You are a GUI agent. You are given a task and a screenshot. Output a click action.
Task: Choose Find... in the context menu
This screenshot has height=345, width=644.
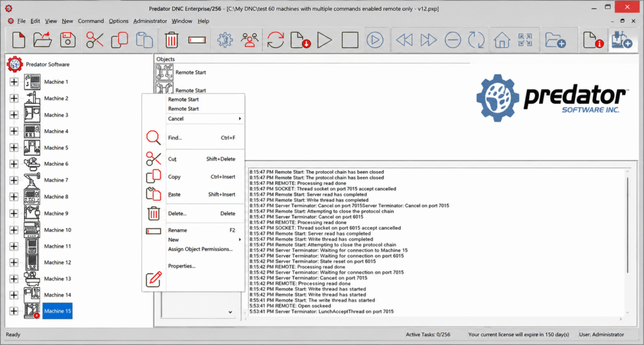point(204,138)
